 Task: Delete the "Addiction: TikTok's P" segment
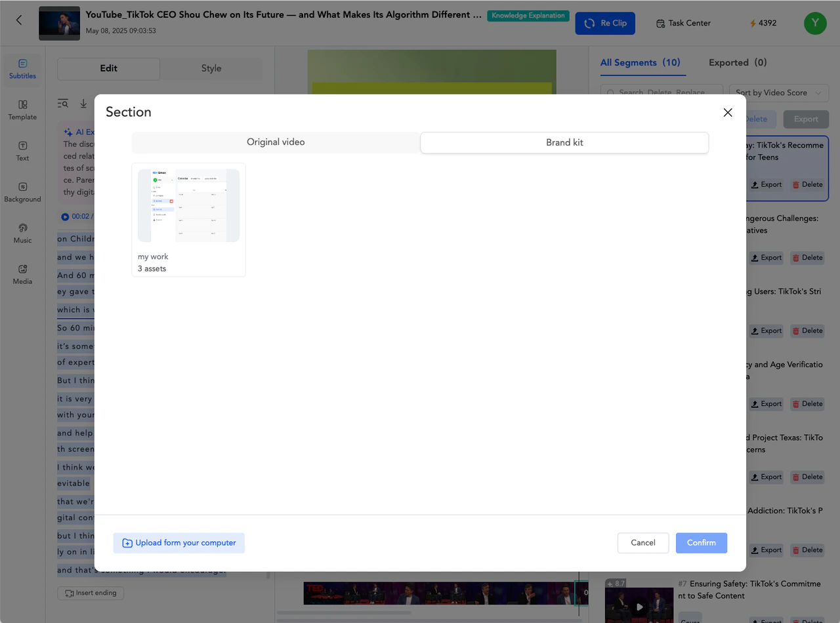pos(807,550)
